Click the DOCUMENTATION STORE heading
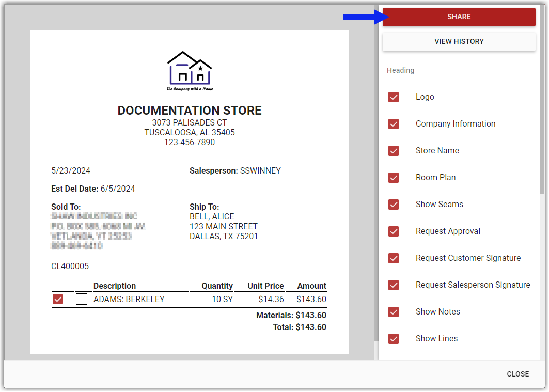Viewport: 549px width, 392px height. pyautogui.click(x=190, y=111)
